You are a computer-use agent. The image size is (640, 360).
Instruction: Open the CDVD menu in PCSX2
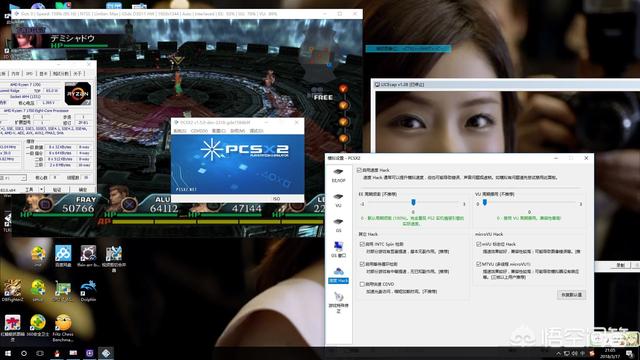click(x=199, y=131)
